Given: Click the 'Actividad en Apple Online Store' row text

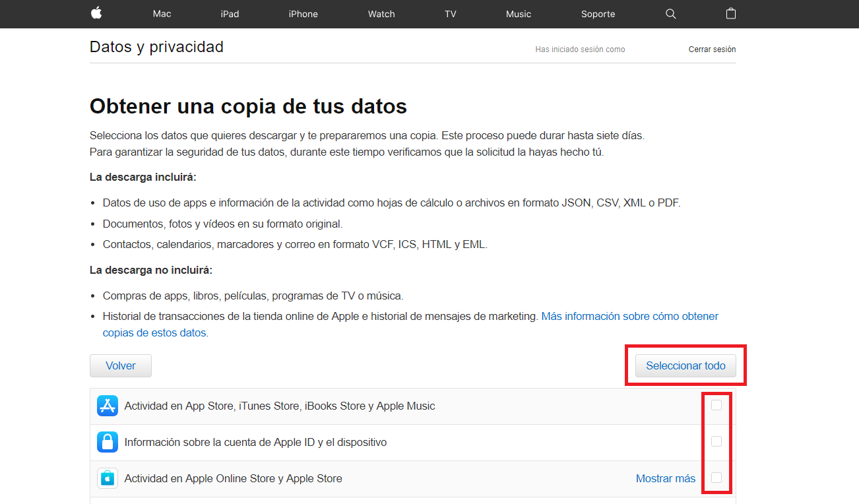Looking at the screenshot, I should (x=234, y=478).
